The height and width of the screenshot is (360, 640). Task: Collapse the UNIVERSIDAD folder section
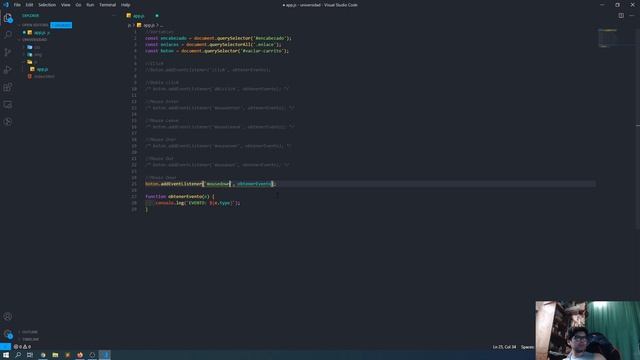[34, 40]
